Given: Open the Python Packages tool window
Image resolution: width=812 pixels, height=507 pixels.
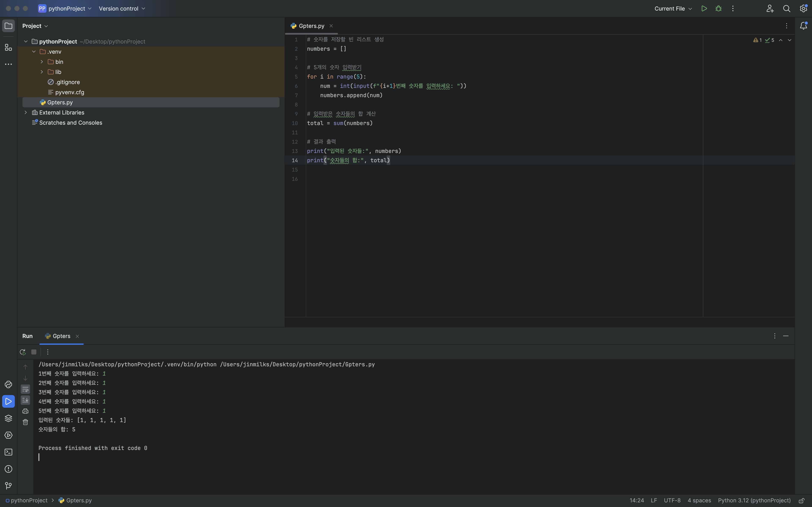Looking at the screenshot, I should [x=8, y=418].
